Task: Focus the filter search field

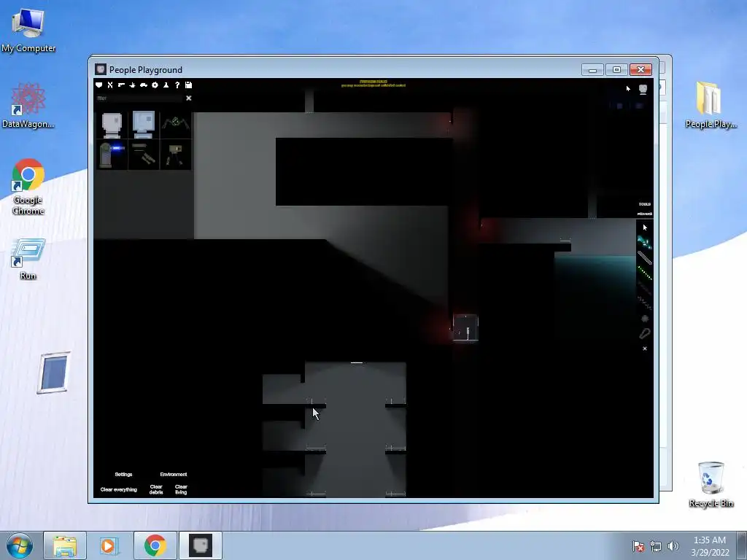Action: (139, 98)
